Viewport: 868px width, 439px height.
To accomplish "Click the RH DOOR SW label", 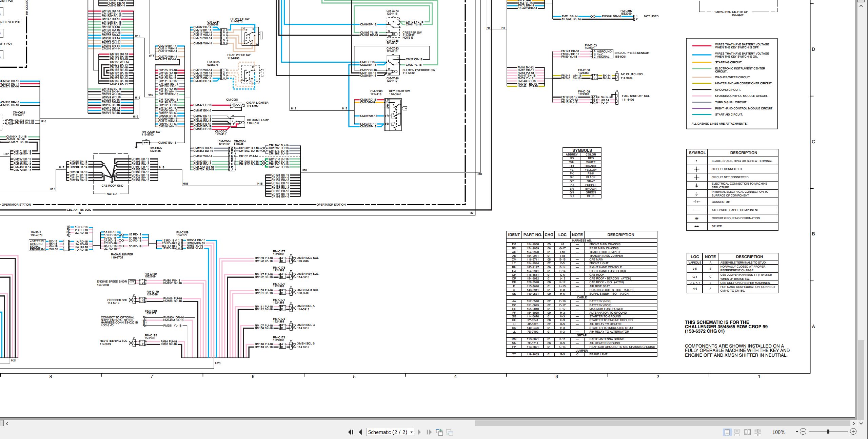I will pos(151,132).
